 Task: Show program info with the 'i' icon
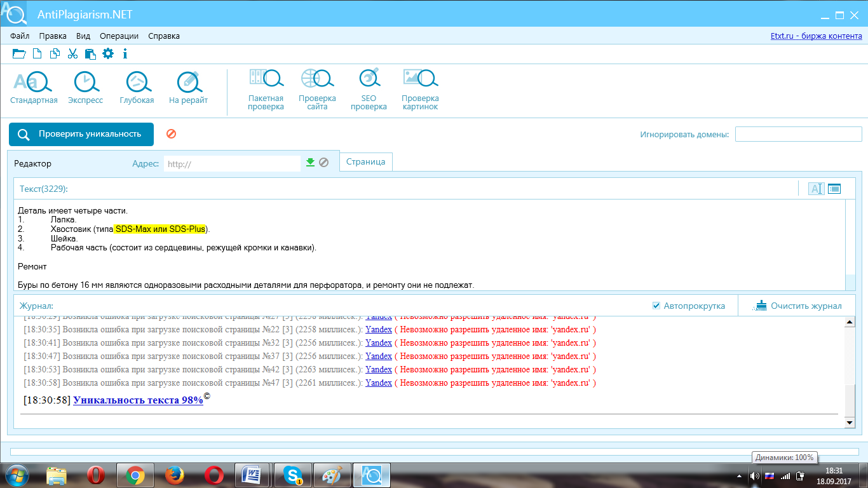pyautogui.click(x=125, y=54)
